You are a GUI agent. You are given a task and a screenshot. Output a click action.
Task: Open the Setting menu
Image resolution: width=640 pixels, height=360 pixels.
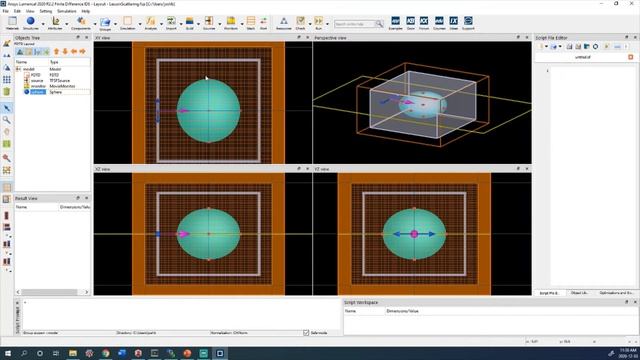click(46, 11)
